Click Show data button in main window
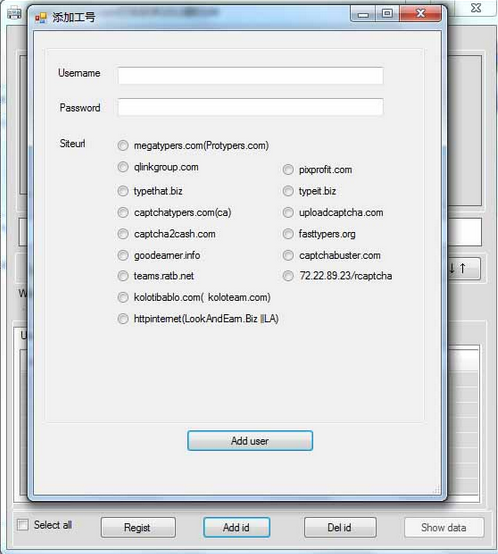 point(444,528)
